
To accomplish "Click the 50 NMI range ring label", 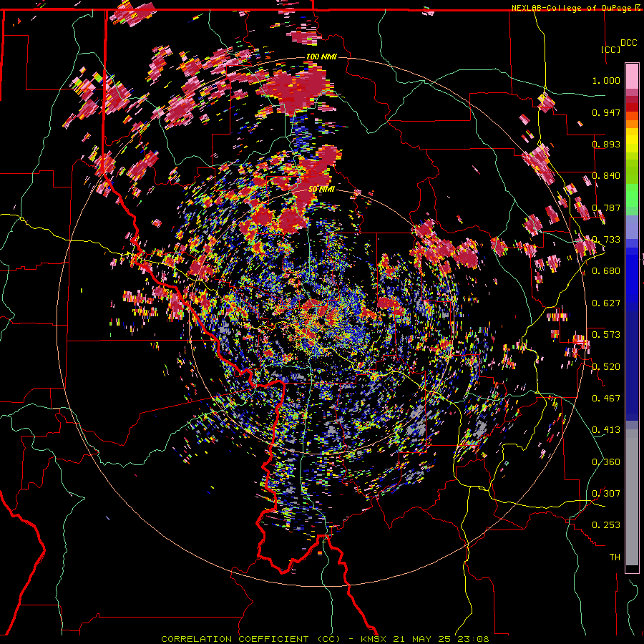I will [x=321, y=190].
